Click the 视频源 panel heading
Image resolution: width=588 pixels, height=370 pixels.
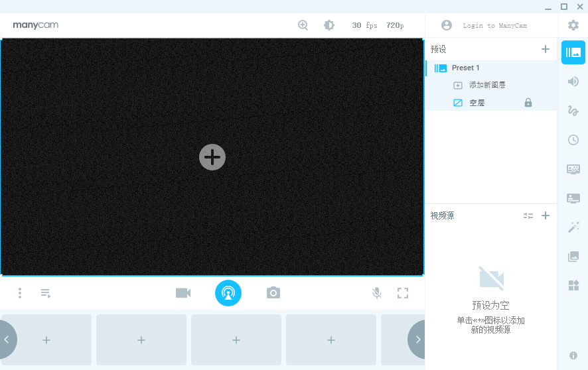[442, 216]
